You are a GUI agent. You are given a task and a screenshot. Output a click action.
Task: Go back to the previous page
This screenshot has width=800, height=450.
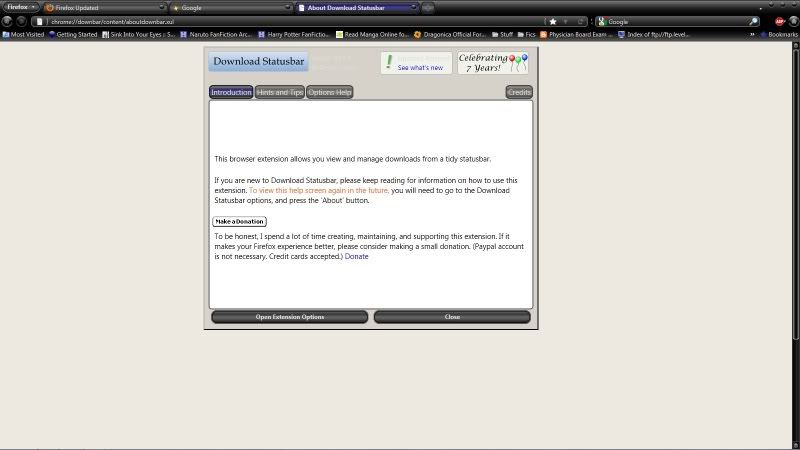(7, 21)
